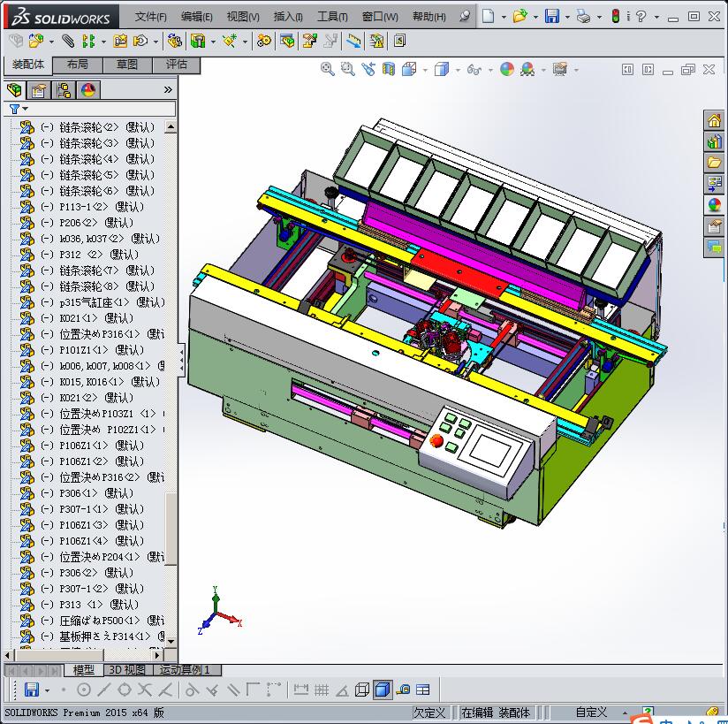Toggle the grid display icon in bottom toolbar
Image resolution: width=728 pixels, height=724 pixels.
pyautogui.click(x=322, y=690)
